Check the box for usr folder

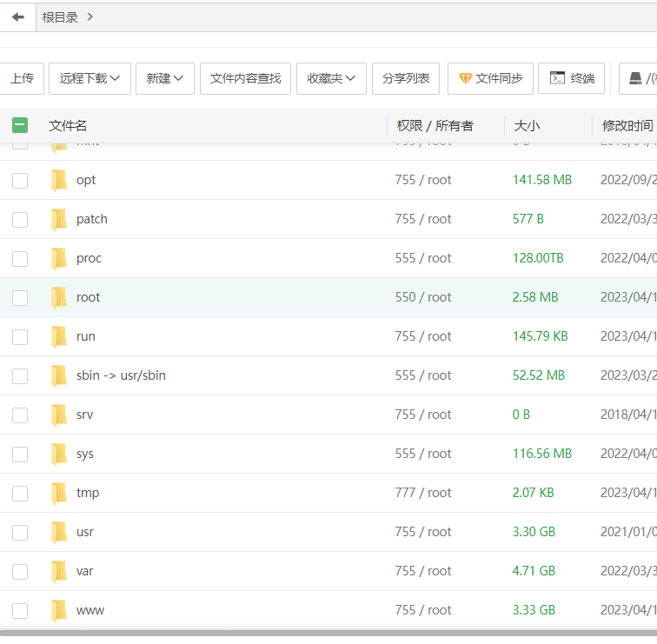click(20, 533)
